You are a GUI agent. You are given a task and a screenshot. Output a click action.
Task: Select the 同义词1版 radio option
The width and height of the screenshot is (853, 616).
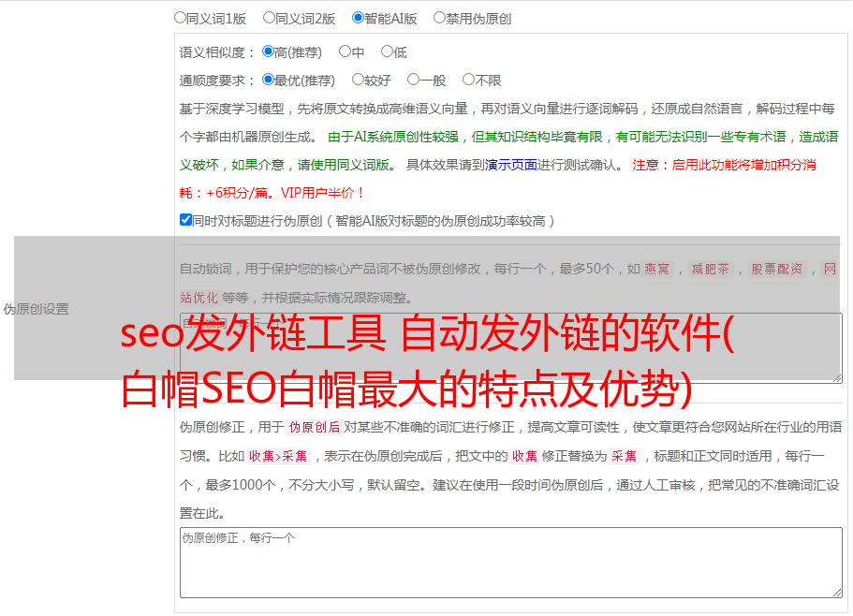[x=180, y=18]
